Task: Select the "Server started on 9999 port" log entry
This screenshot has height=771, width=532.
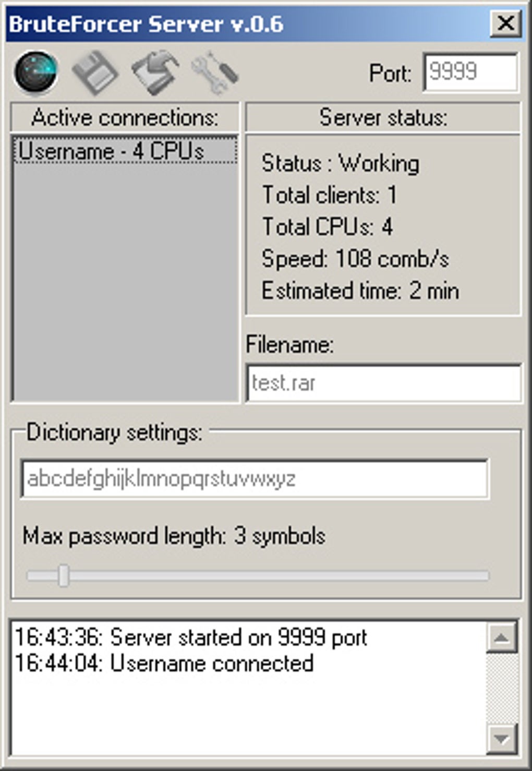Action: (191, 637)
